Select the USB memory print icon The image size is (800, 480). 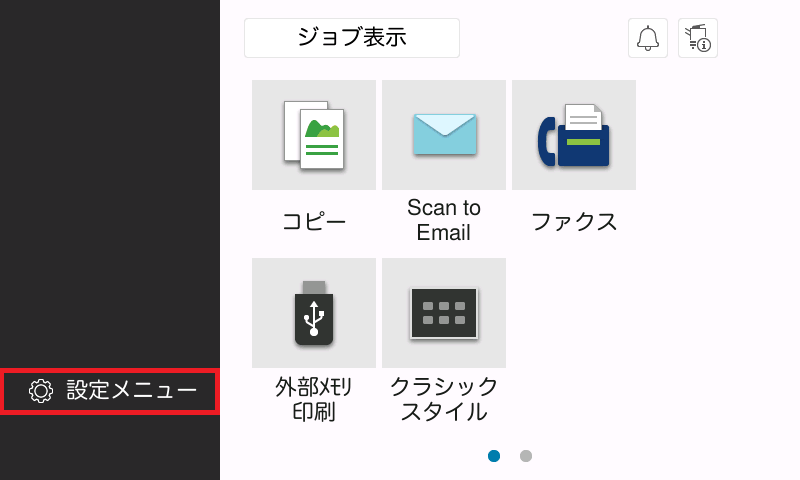point(314,313)
